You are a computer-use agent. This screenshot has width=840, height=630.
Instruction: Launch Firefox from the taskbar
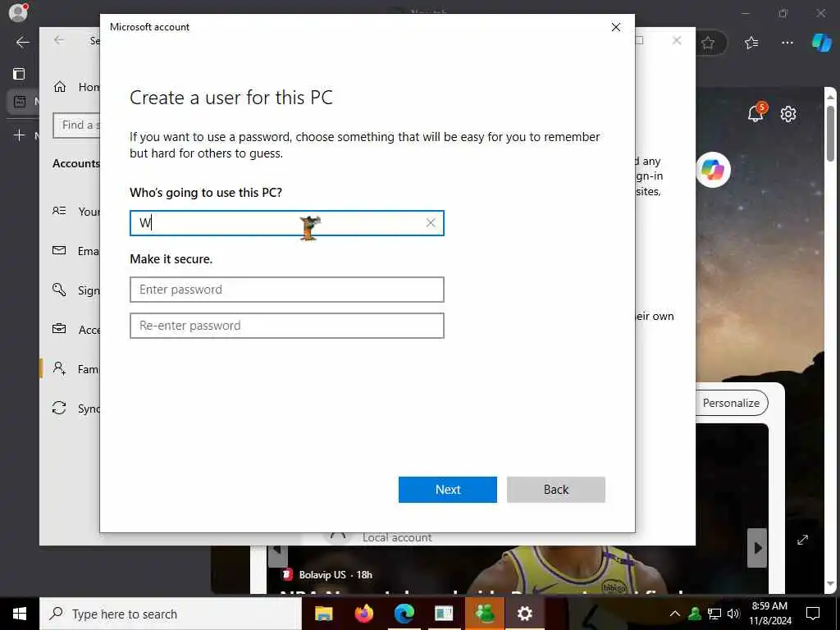(363, 614)
